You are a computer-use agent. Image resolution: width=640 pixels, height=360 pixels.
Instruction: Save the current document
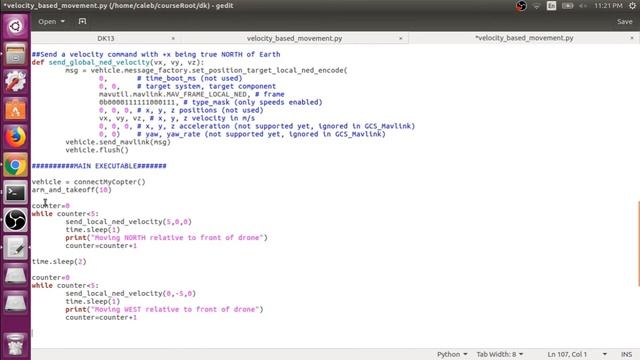624,22
